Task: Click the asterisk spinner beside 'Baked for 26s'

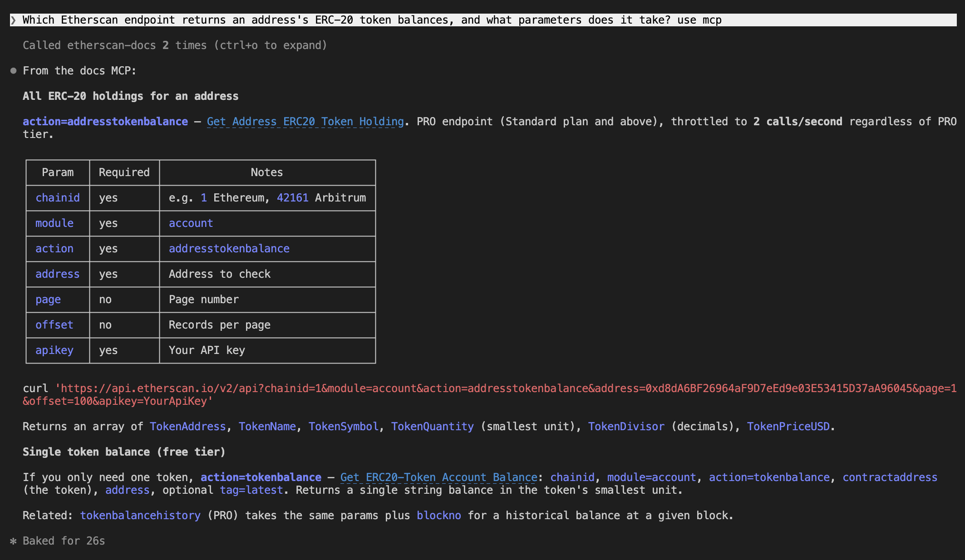Action: (x=14, y=541)
